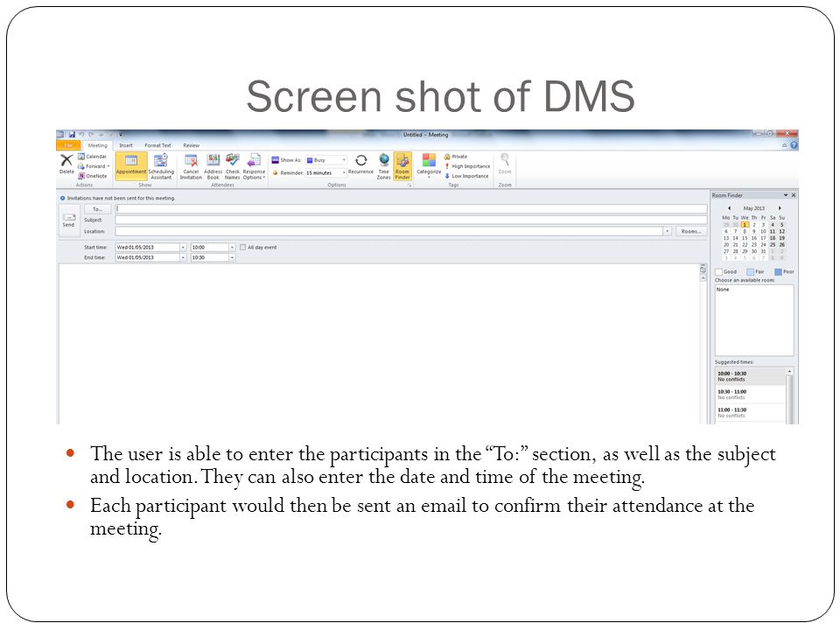
Task: Tick the All day event checkbox
Action: click(x=242, y=248)
